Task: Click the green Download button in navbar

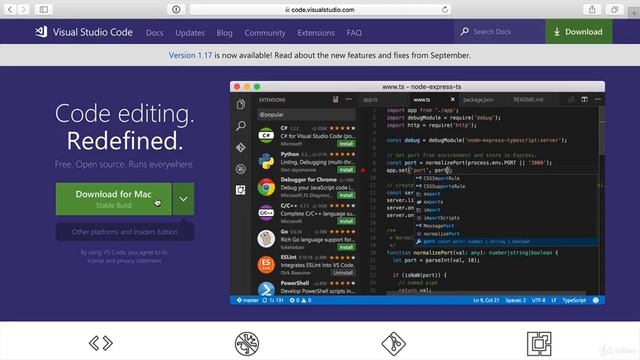Action: [579, 31]
